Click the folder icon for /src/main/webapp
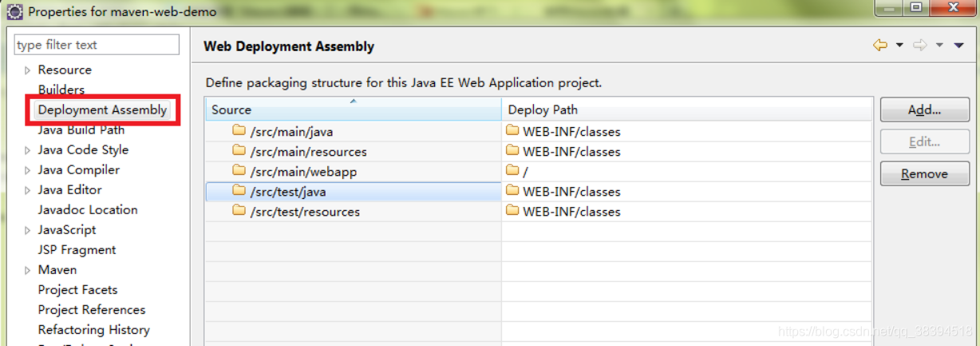Image resolution: width=980 pixels, height=346 pixels. tap(239, 171)
